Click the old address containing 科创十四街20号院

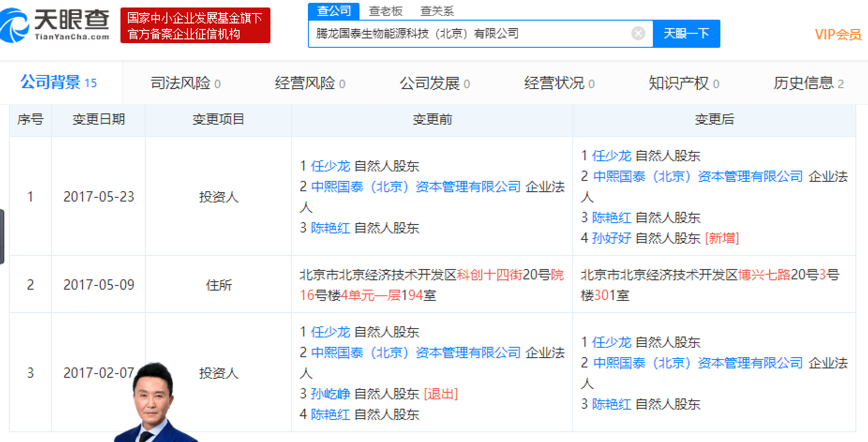(x=432, y=285)
